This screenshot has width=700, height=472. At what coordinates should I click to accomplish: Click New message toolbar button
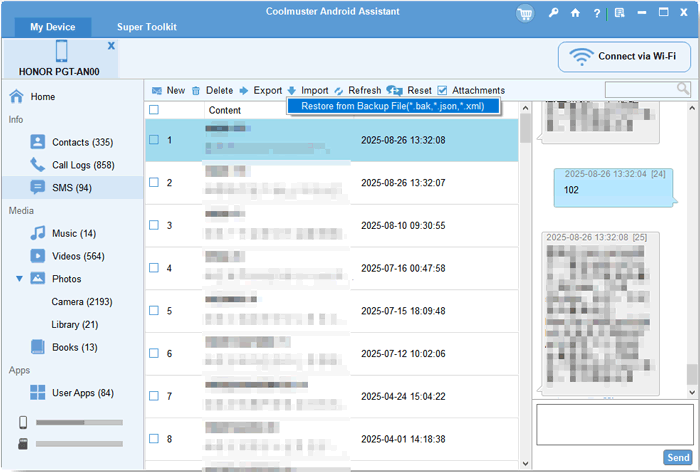point(168,90)
